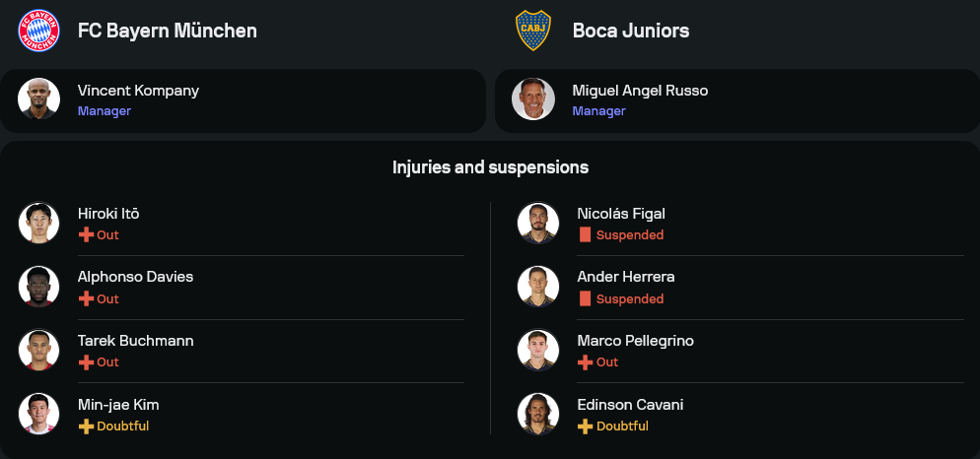Screen dimensions: 980x459
Task: Open Vincent Kompany's manager photo
Action: click(39, 99)
